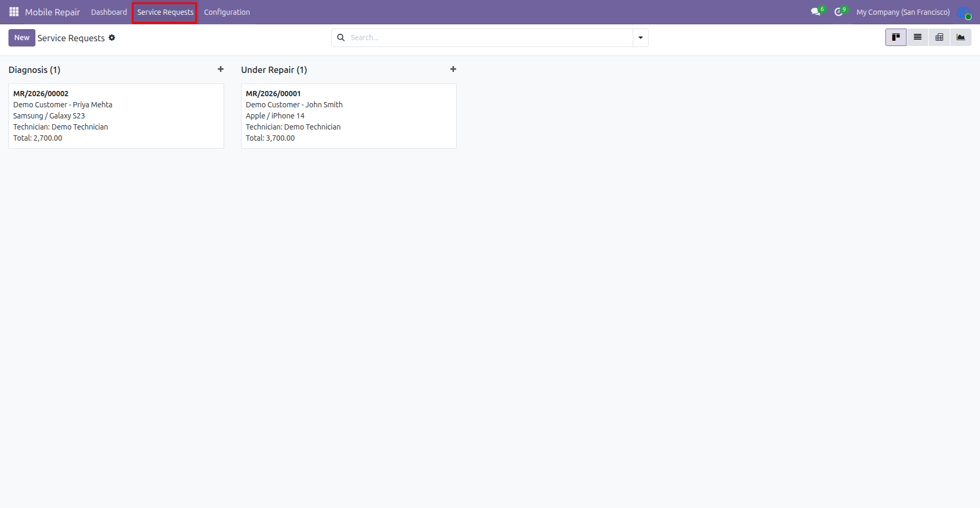Open card MR/2026/00001
Viewport: 980px width, 508px height.
click(x=349, y=116)
